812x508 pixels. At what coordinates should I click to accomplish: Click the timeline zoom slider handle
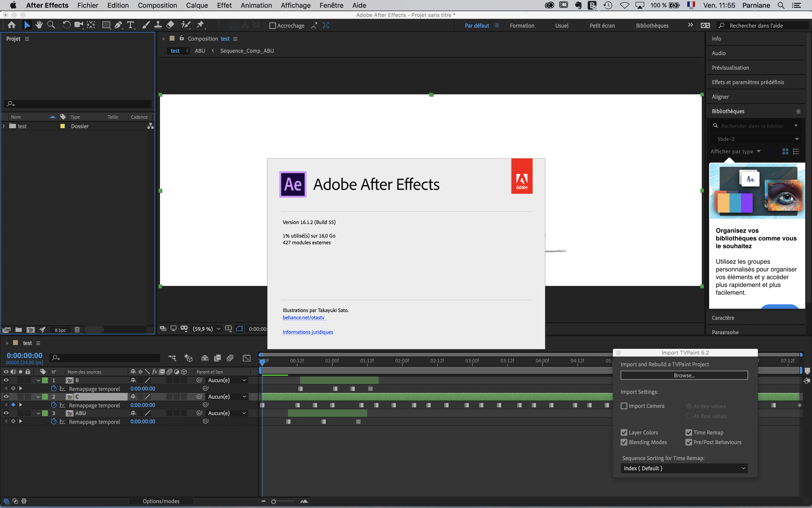[274, 502]
